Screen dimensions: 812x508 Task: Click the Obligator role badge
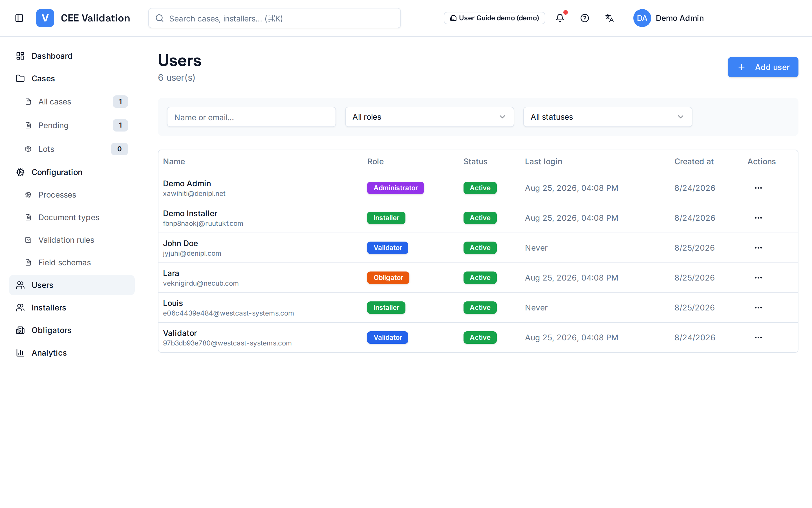(x=388, y=277)
